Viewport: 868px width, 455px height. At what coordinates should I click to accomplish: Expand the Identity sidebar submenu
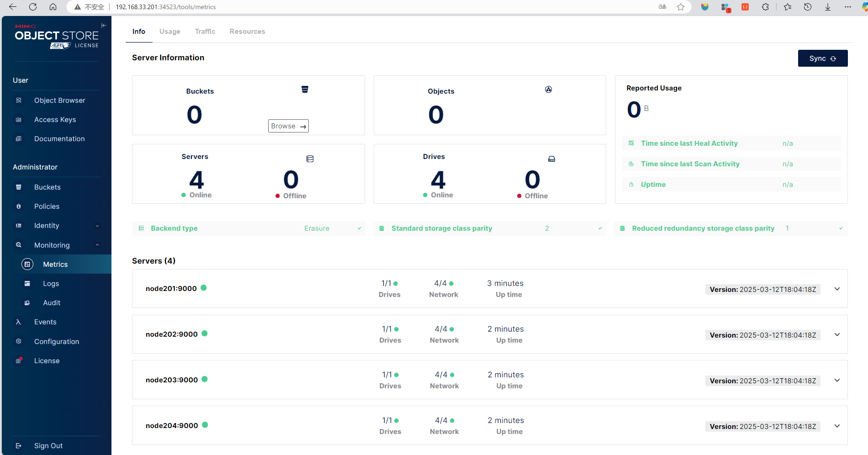pyautogui.click(x=97, y=226)
